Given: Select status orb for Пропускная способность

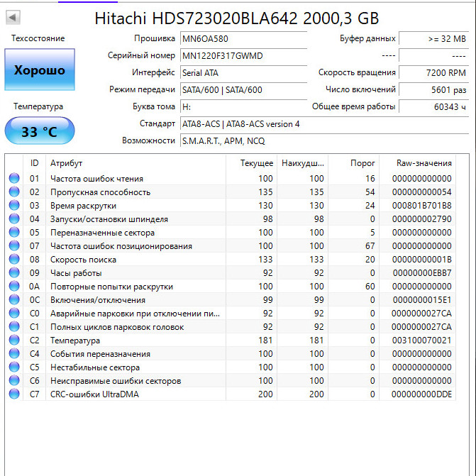Looking at the screenshot, I should click(x=14, y=192).
